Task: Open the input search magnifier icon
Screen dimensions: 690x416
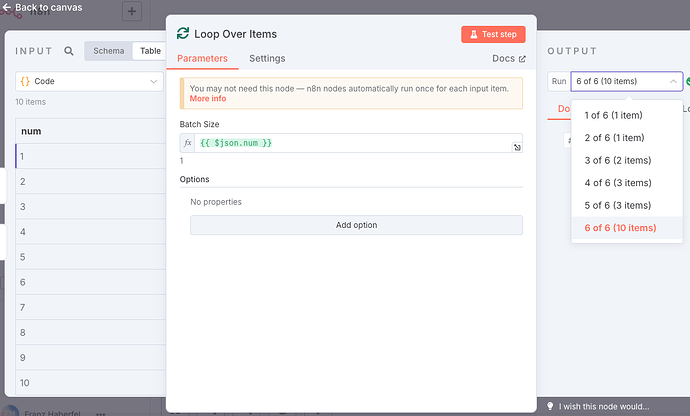Action: coord(69,51)
